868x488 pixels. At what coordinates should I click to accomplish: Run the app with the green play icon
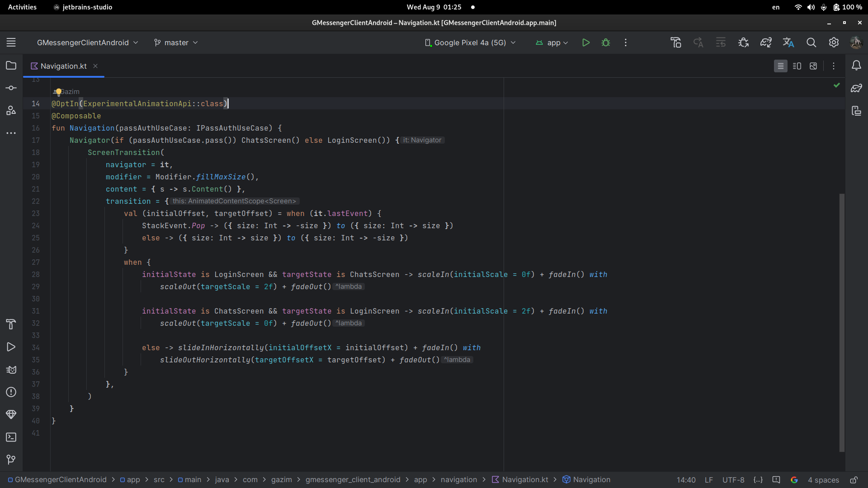click(x=586, y=42)
